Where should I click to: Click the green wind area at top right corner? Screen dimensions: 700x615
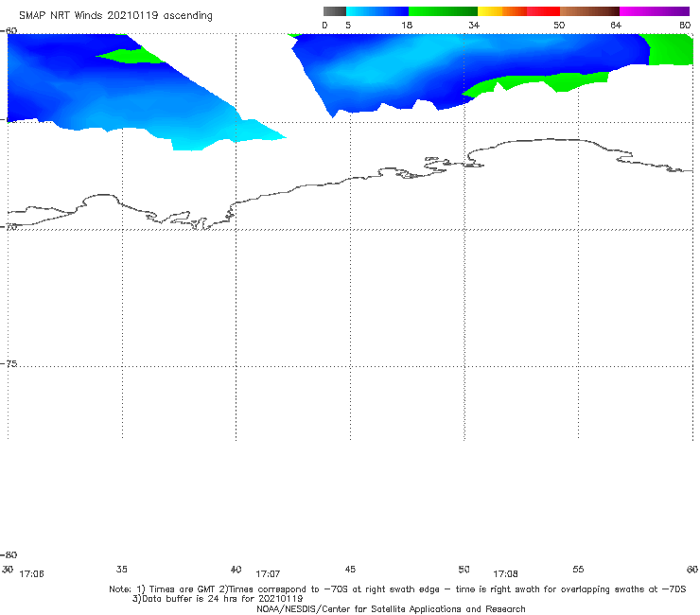[x=671, y=49]
